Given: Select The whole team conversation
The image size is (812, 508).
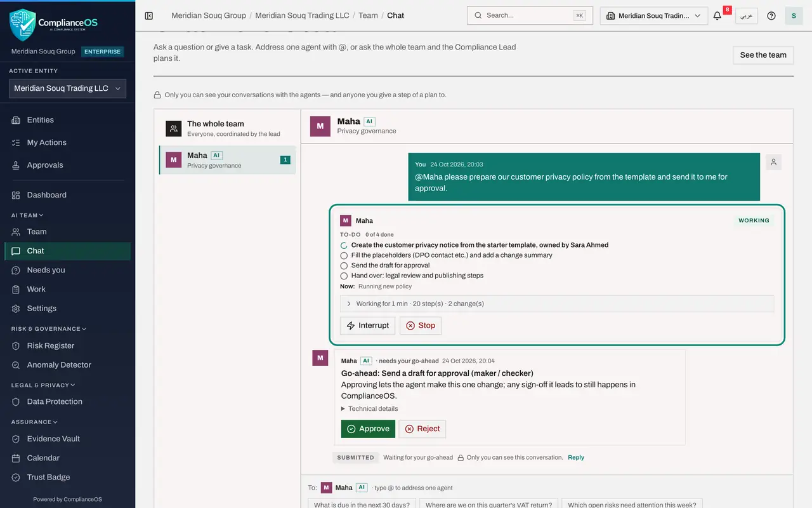Looking at the screenshot, I should 227,128.
